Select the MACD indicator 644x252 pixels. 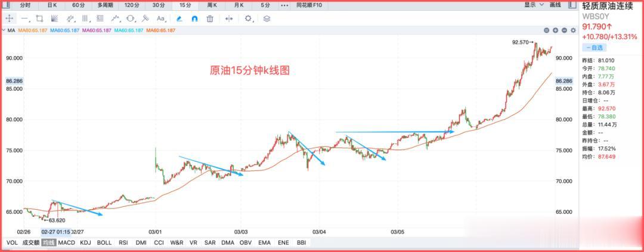67,242
